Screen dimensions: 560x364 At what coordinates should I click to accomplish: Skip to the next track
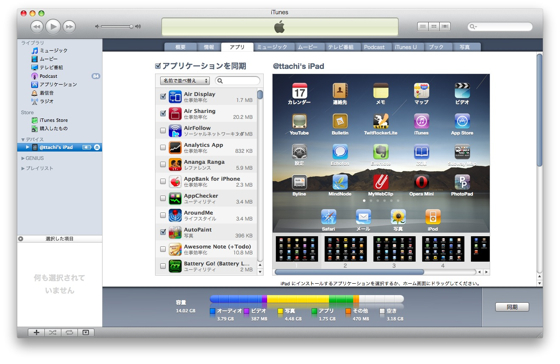click(69, 26)
